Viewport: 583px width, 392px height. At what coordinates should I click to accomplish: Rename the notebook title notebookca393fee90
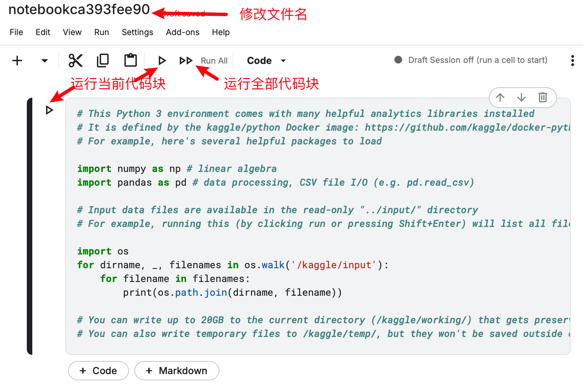point(79,10)
